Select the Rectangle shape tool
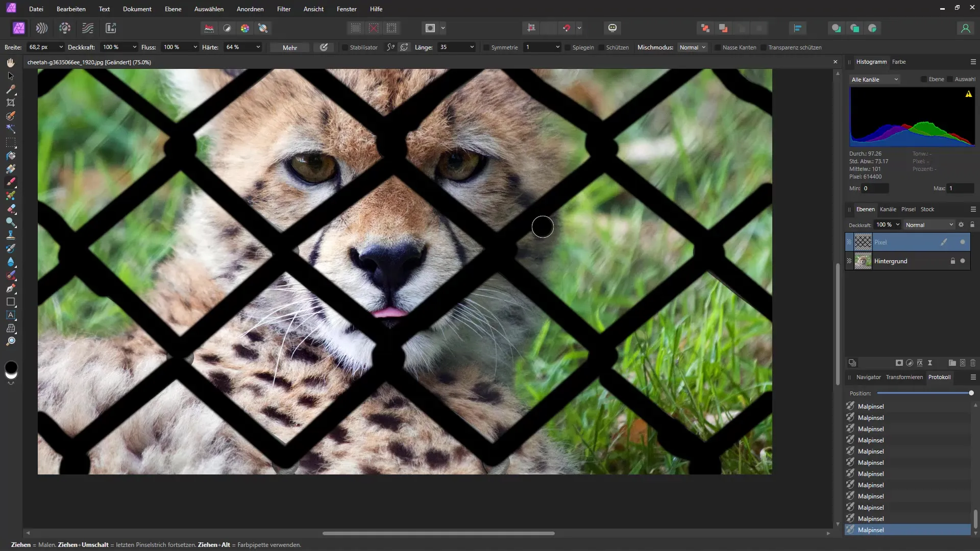 coord(11,302)
